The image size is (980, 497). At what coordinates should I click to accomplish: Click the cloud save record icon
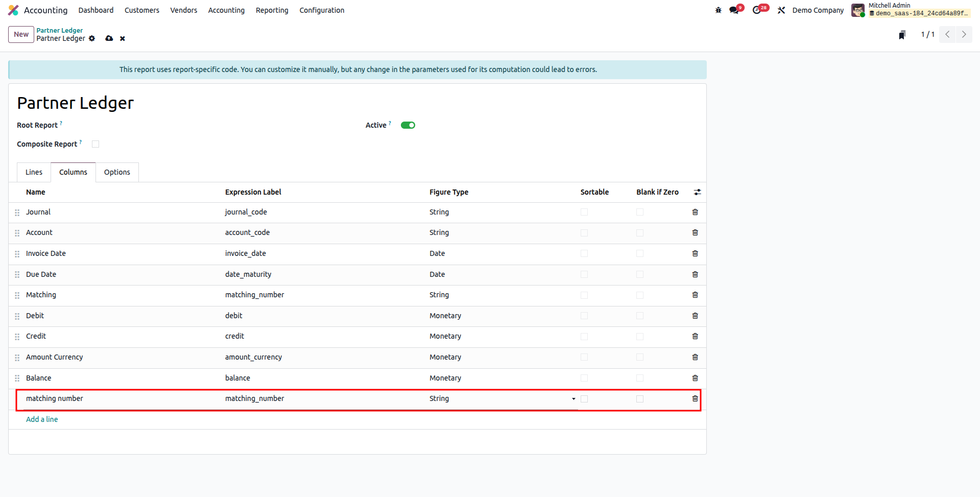tap(109, 38)
